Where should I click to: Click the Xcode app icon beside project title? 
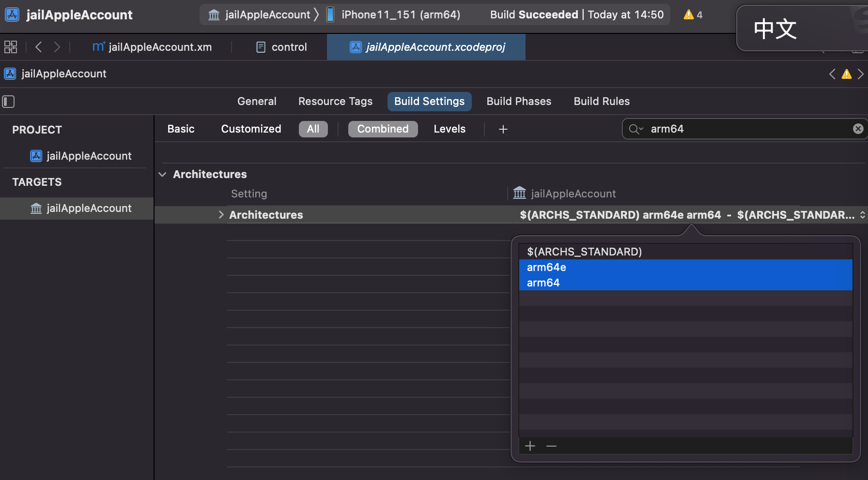click(12, 15)
